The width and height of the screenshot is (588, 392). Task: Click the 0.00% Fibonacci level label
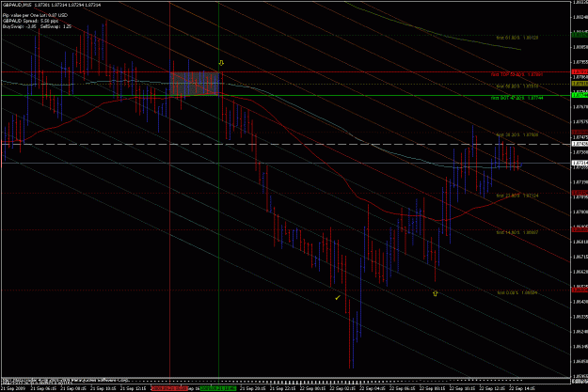(517, 292)
